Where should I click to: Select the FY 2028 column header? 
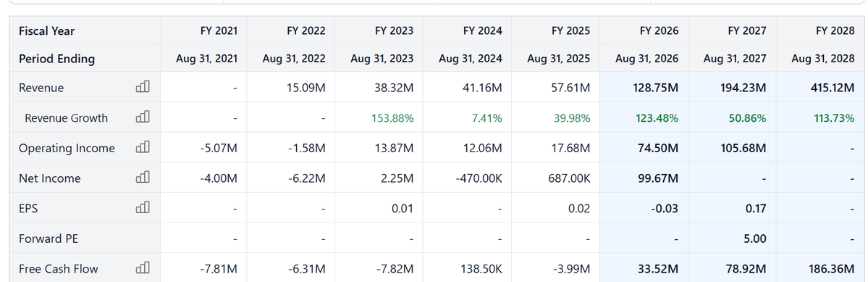[835, 31]
